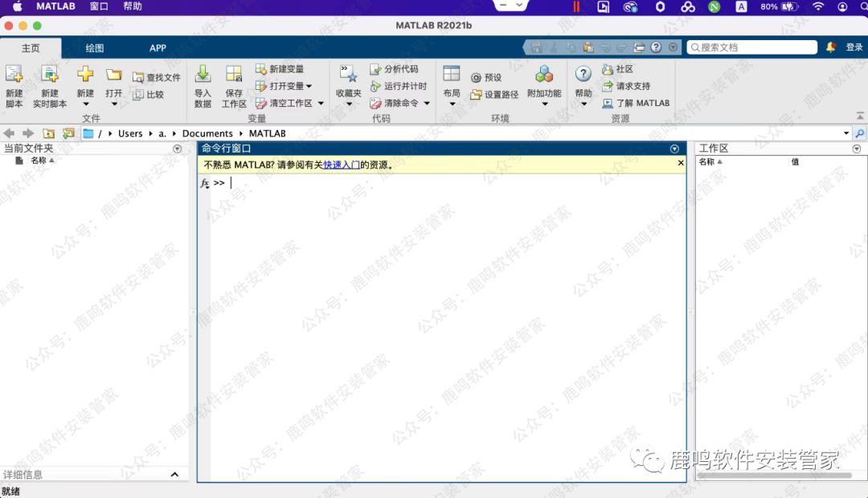Expand the Details (详细信息) panel chevron
Viewport: 868px width, 498px height.
[x=174, y=475]
